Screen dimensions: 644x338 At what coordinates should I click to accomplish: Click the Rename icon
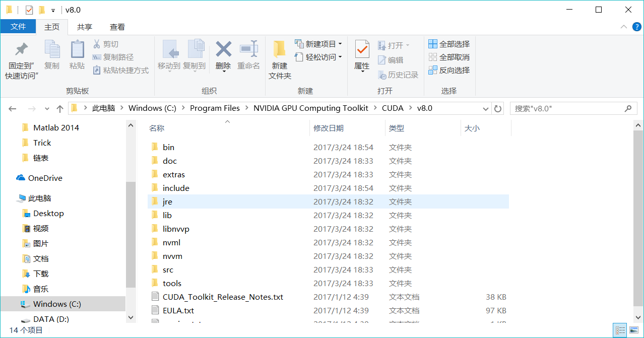pyautogui.click(x=248, y=49)
